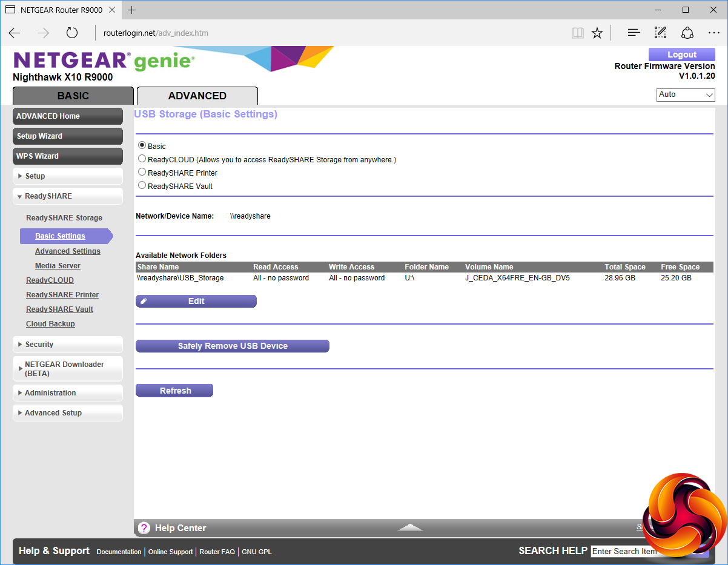Expand Help Center with up arrow
728x565 pixels.
411,527
